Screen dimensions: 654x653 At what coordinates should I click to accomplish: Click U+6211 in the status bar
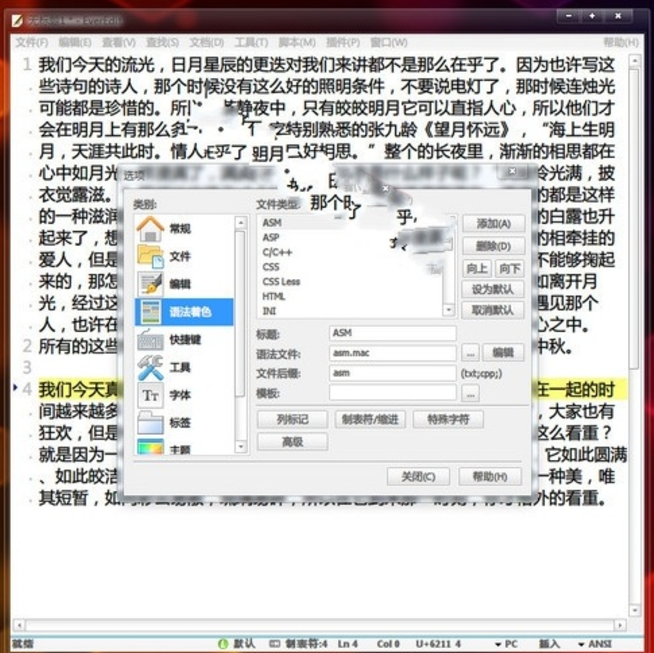click(x=438, y=644)
